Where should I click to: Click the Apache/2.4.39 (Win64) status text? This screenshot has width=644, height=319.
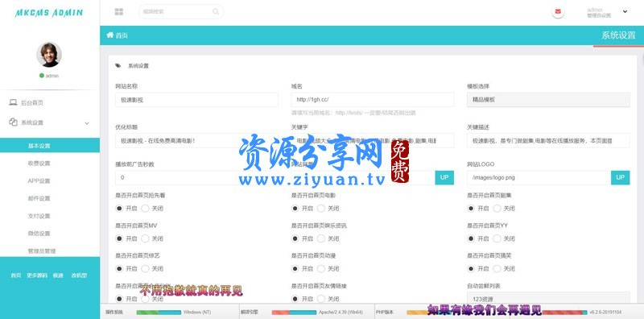[341, 313]
